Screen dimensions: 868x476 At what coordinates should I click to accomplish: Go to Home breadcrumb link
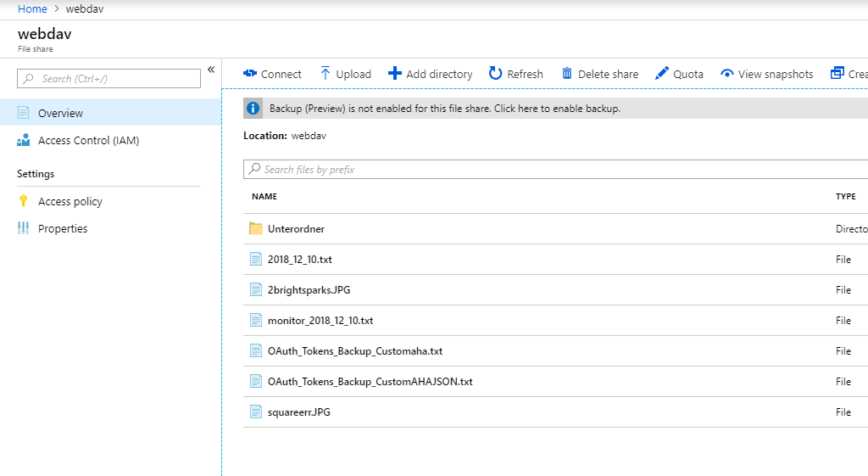[x=32, y=8]
